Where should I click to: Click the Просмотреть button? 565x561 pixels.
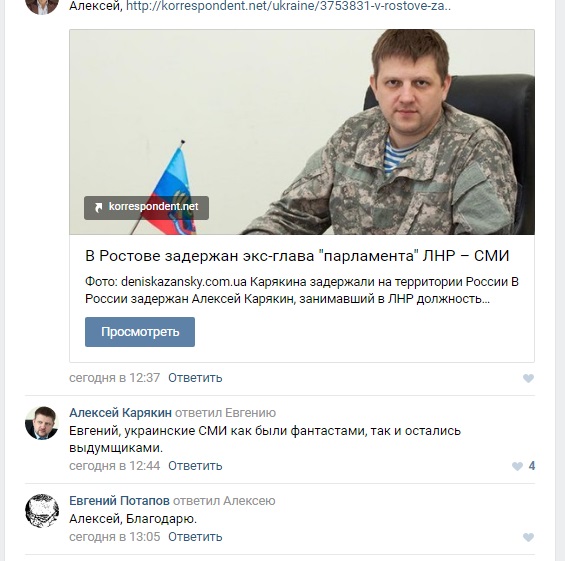[140, 332]
